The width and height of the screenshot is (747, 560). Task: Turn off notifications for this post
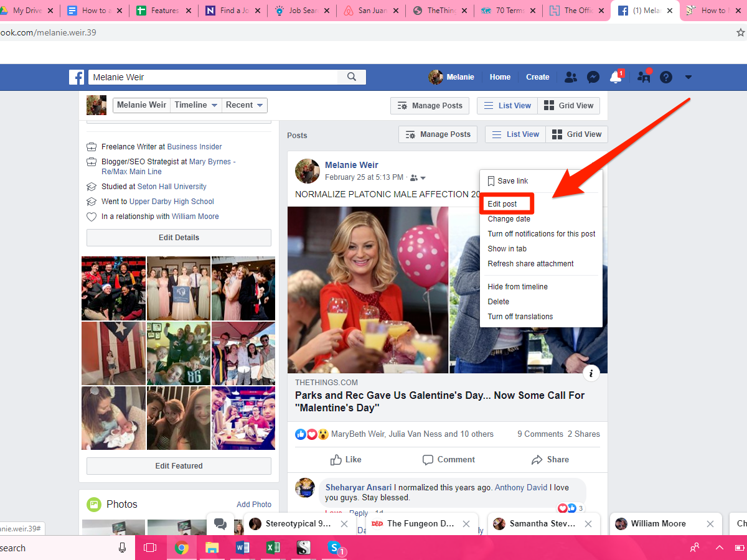(x=541, y=233)
